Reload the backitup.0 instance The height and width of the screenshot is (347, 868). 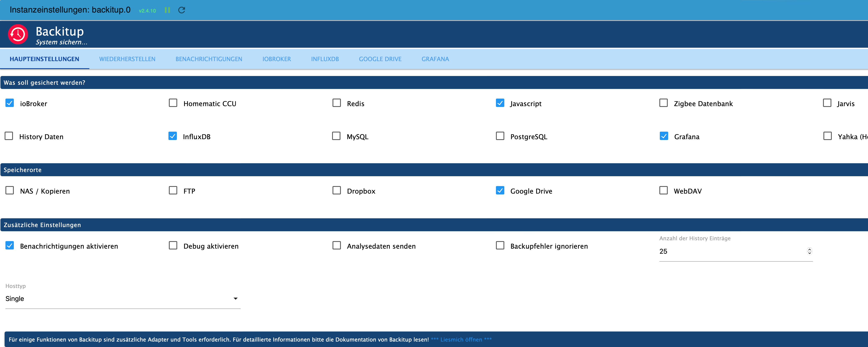[182, 10]
